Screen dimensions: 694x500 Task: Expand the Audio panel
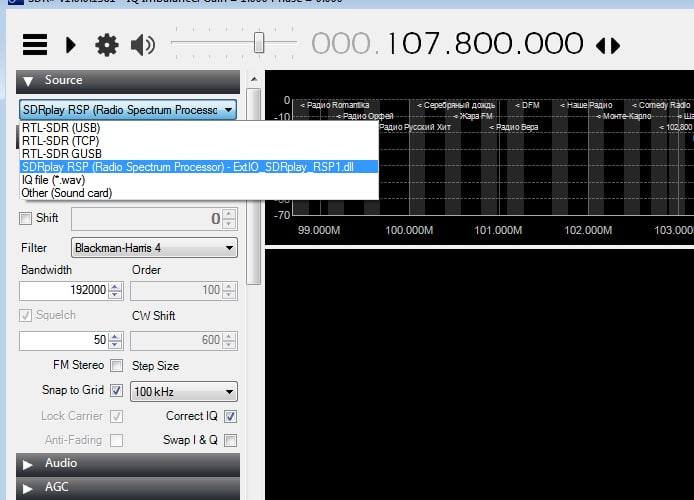tap(128, 464)
